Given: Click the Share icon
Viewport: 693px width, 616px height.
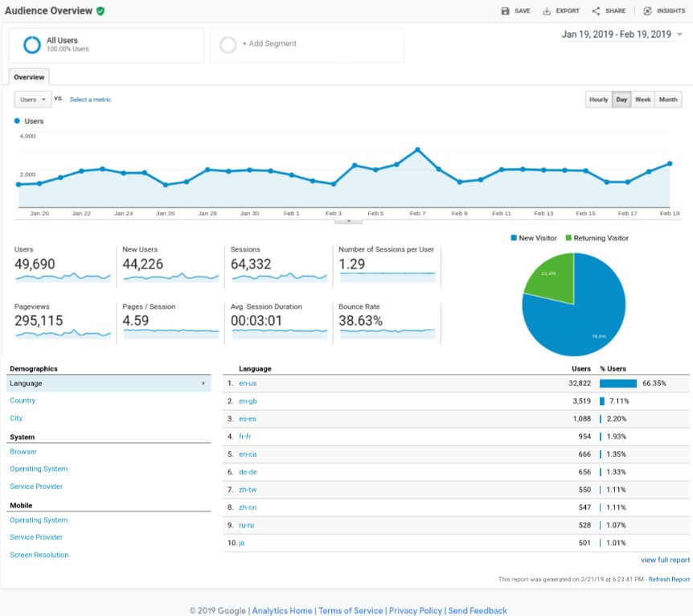Looking at the screenshot, I should (x=596, y=11).
